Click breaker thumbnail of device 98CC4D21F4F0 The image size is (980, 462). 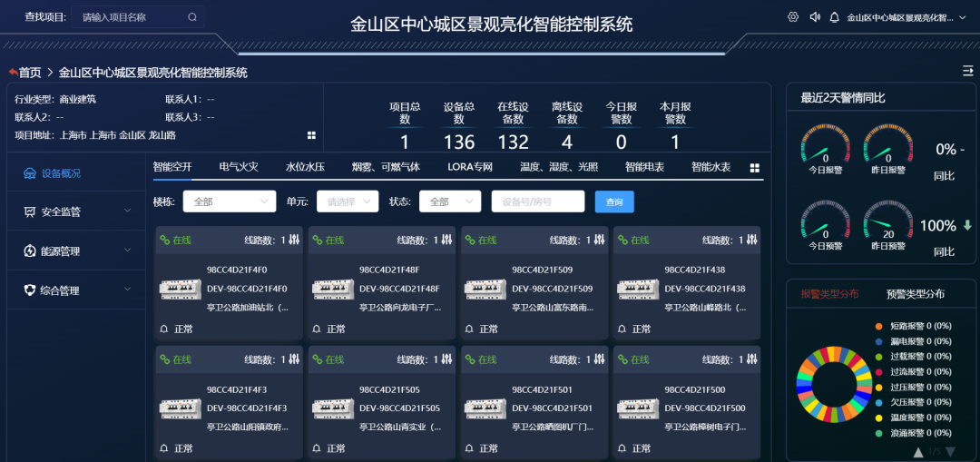tap(181, 289)
